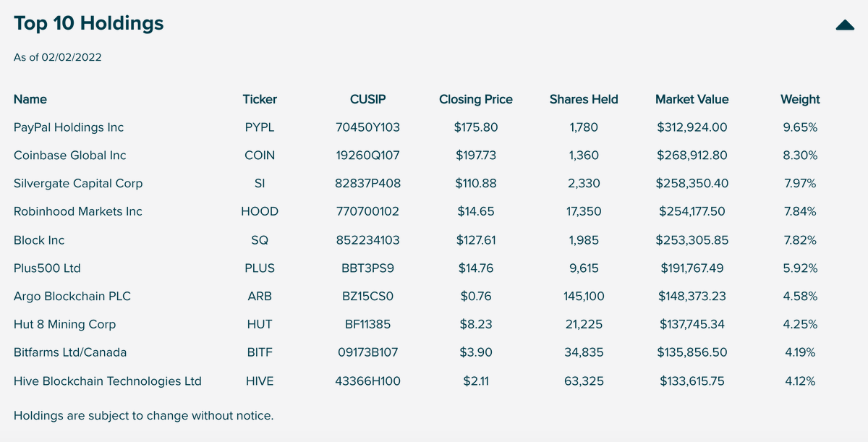The height and width of the screenshot is (442, 868).
Task: Select the Name column header
Action: coord(30,99)
